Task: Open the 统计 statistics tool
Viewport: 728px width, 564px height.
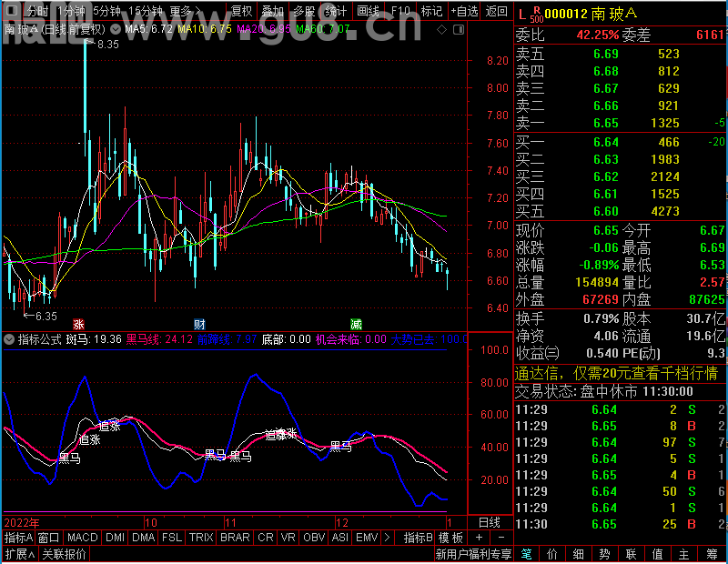Action: click(x=336, y=11)
